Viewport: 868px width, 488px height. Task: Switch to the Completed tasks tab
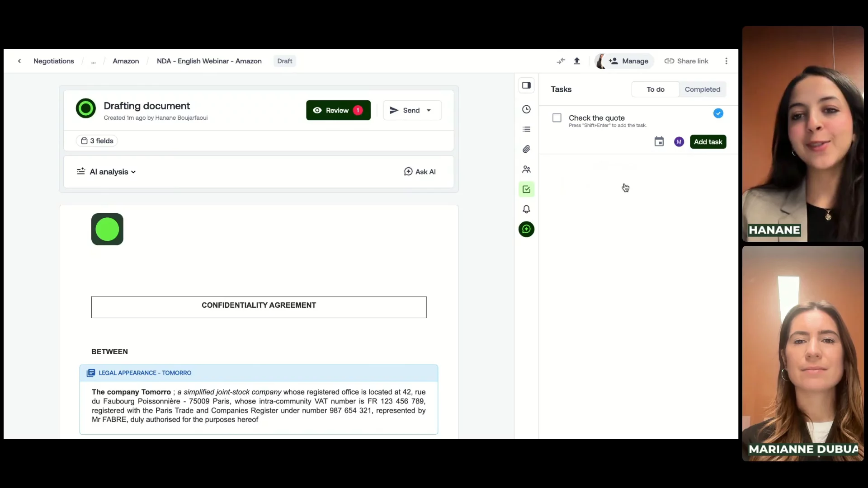click(x=702, y=89)
